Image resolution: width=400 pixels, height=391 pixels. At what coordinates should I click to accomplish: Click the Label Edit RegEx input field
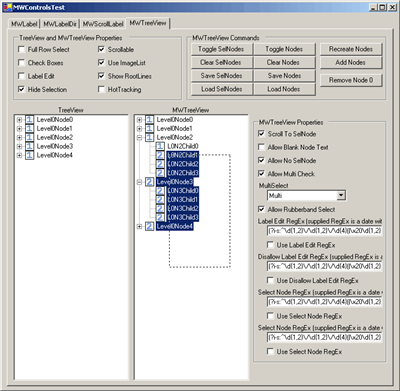(x=325, y=230)
